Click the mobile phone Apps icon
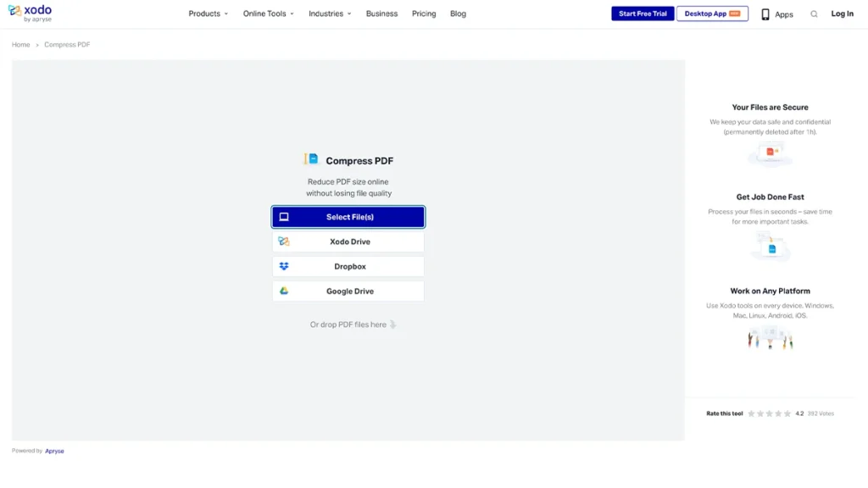Viewport: 868px width, 488px height. tap(765, 14)
